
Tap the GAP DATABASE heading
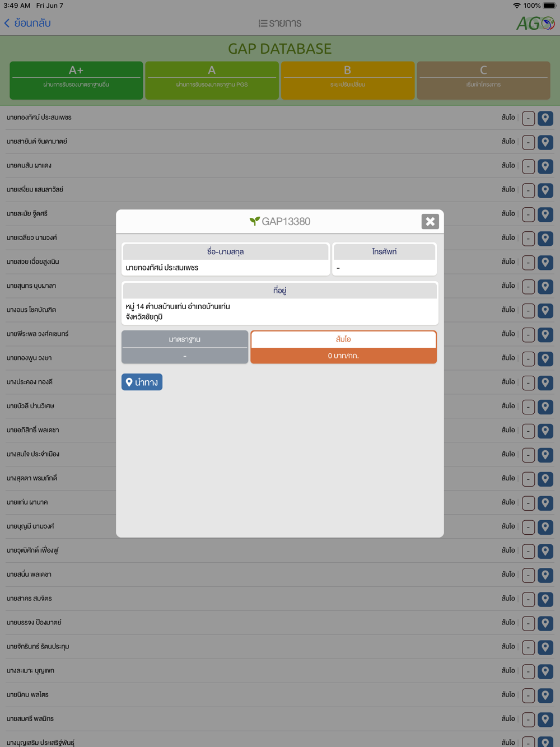tap(280, 49)
